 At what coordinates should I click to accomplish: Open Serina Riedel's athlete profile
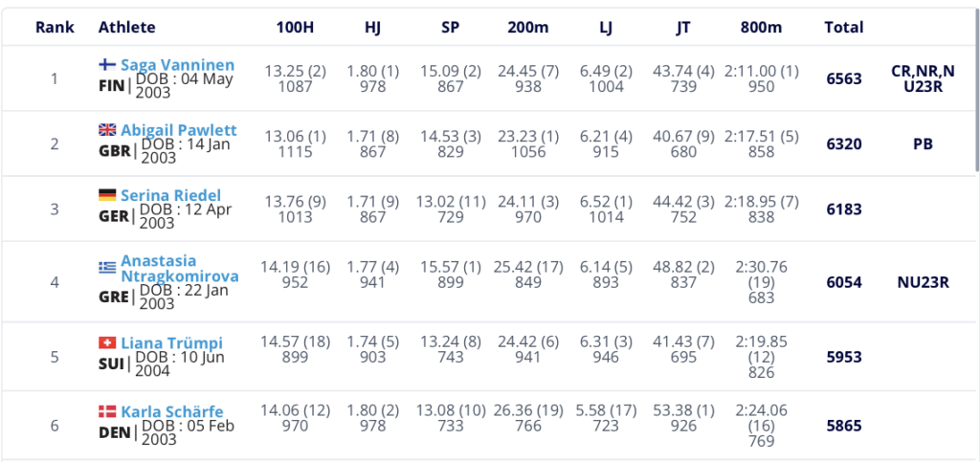click(170, 195)
